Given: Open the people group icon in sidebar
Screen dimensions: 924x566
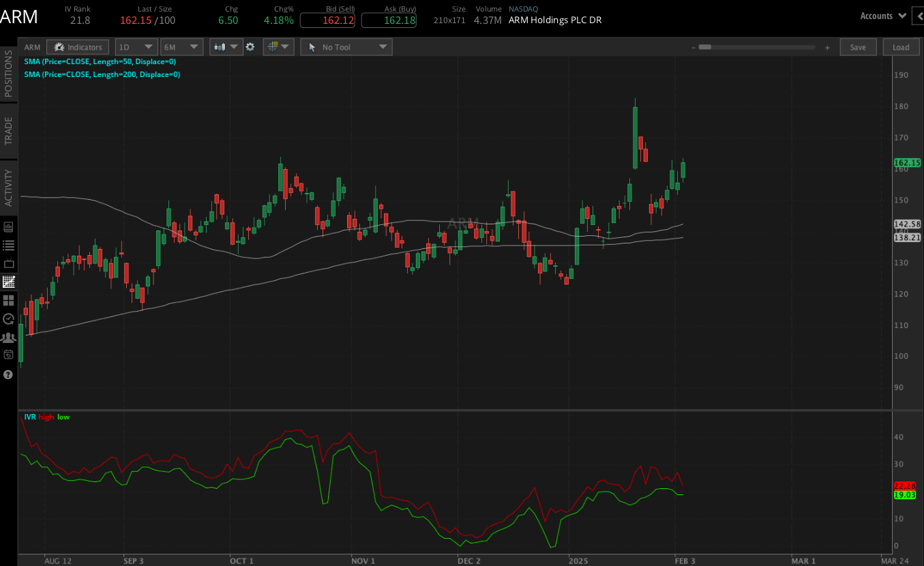Looking at the screenshot, I should click(8, 337).
